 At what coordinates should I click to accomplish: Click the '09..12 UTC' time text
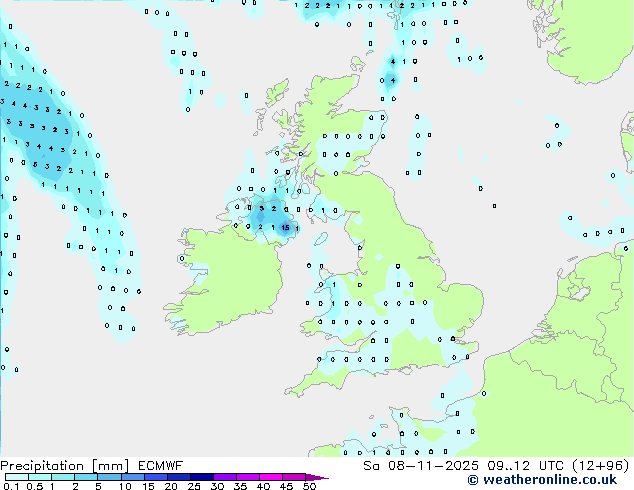[x=525, y=466]
